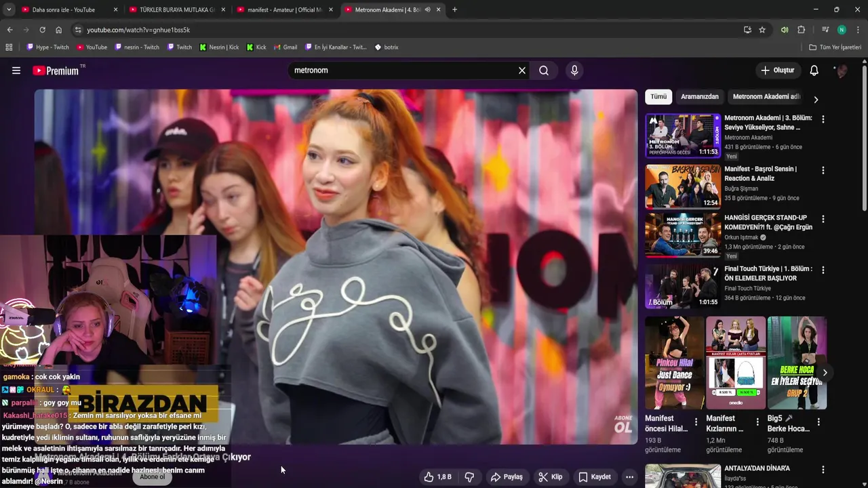Open Nesrin | Kick bookmark
The height and width of the screenshot is (488, 868).
coord(219,47)
